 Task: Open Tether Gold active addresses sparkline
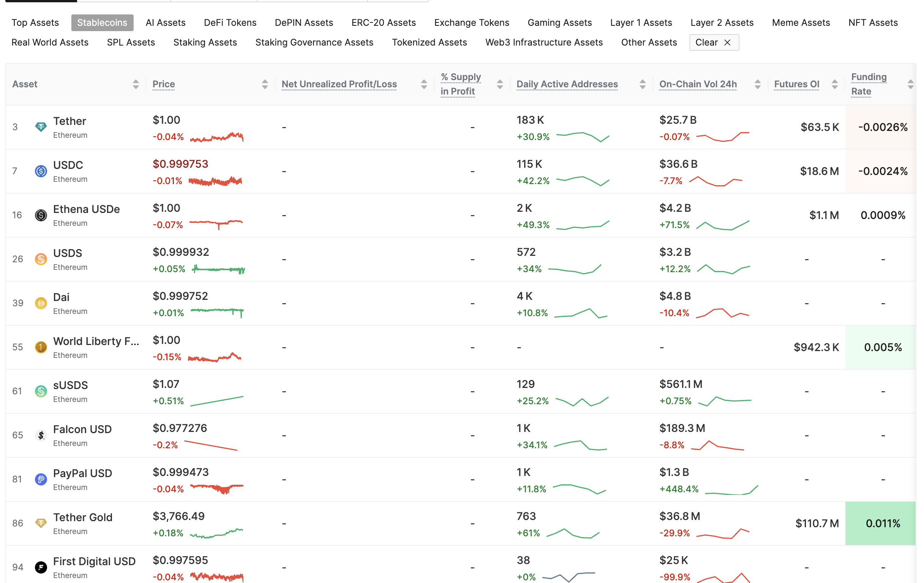(573, 533)
